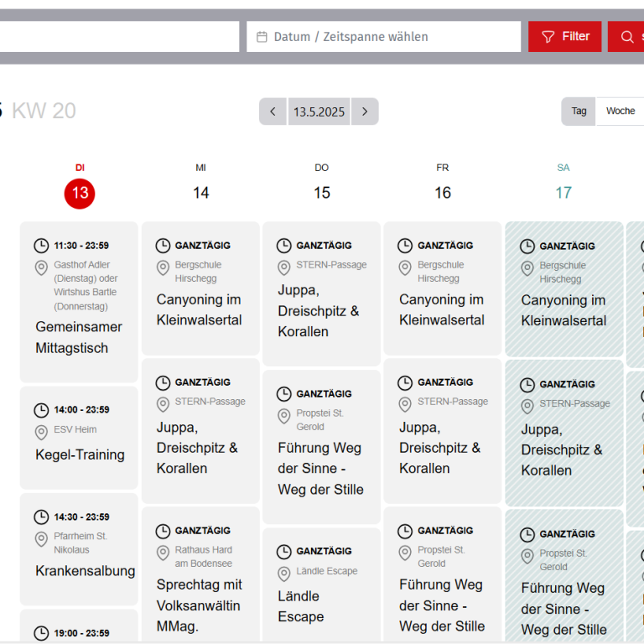
Task: Click the red search magnifier icon
Action: (x=626, y=37)
